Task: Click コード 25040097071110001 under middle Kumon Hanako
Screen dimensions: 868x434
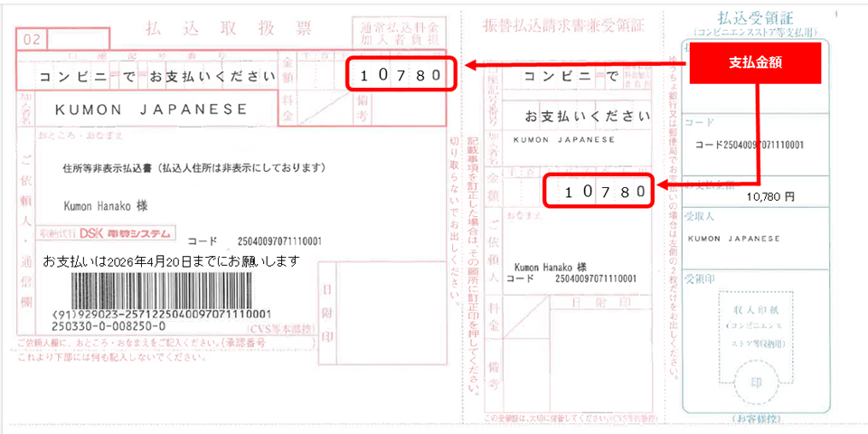Action: pyautogui.click(x=571, y=278)
